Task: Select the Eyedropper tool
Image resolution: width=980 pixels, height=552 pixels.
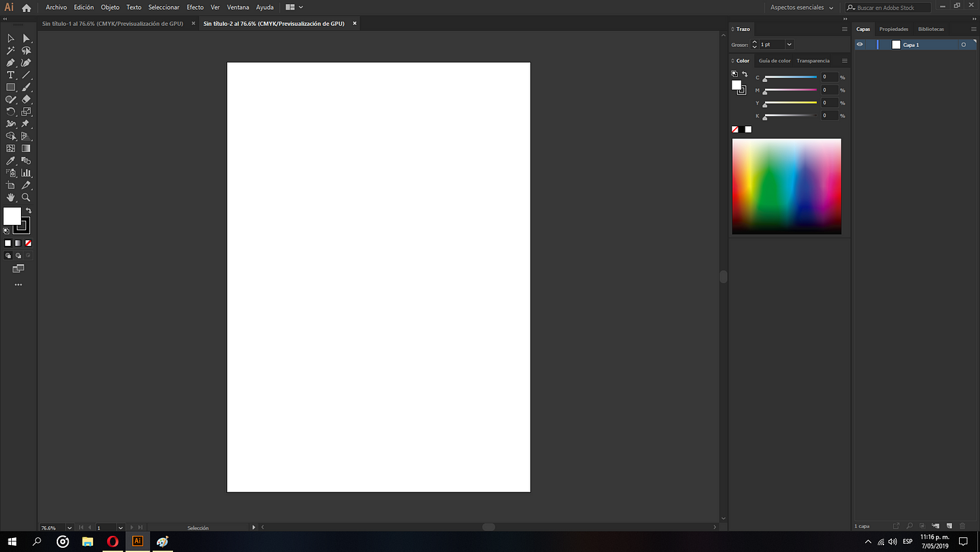Action: (x=10, y=160)
